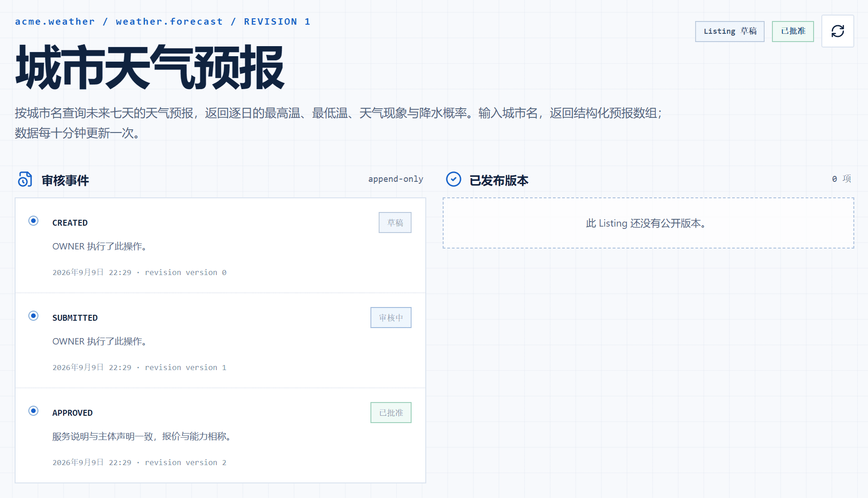The width and height of the screenshot is (868, 498).
Task: Select the SUBMITTED event timeline marker
Action: tap(33, 316)
